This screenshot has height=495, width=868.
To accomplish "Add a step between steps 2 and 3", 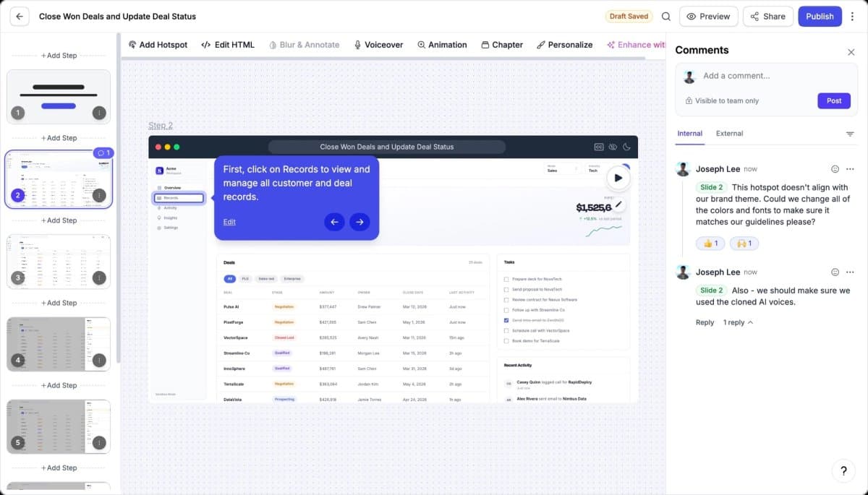I will [x=59, y=220].
